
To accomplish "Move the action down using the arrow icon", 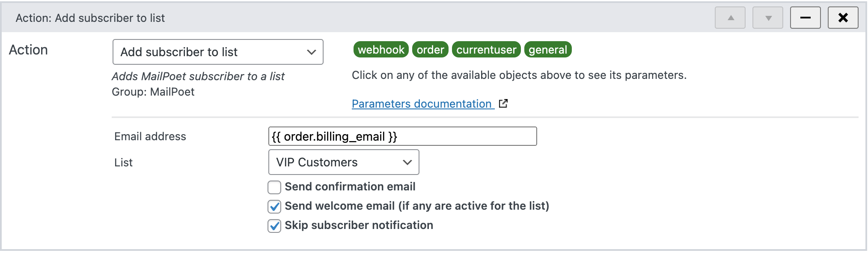I will (x=767, y=18).
